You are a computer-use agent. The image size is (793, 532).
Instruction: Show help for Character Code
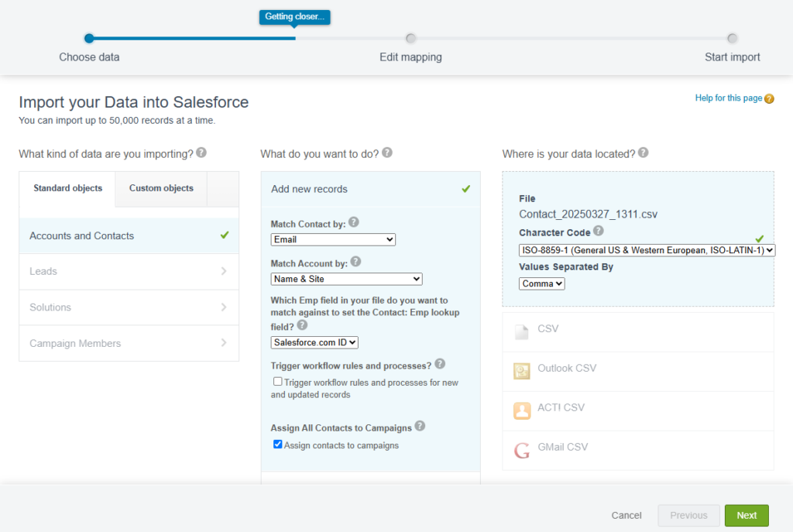coord(599,231)
